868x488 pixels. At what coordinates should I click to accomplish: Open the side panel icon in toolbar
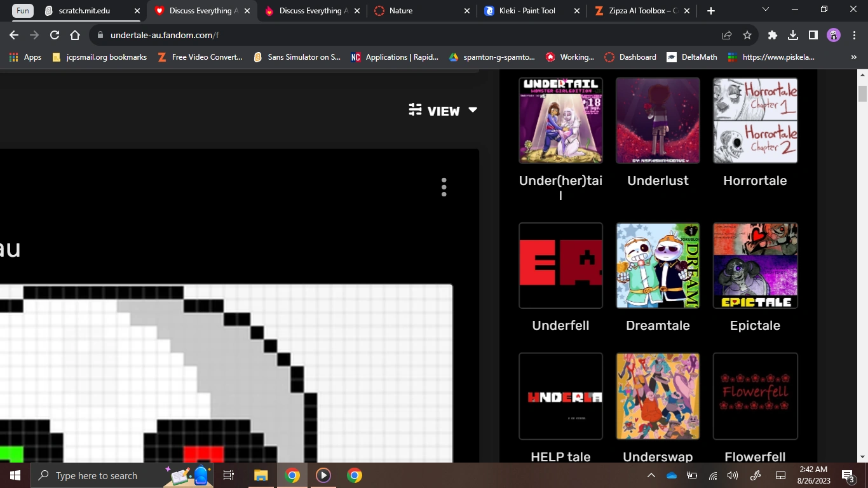[813, 35]
